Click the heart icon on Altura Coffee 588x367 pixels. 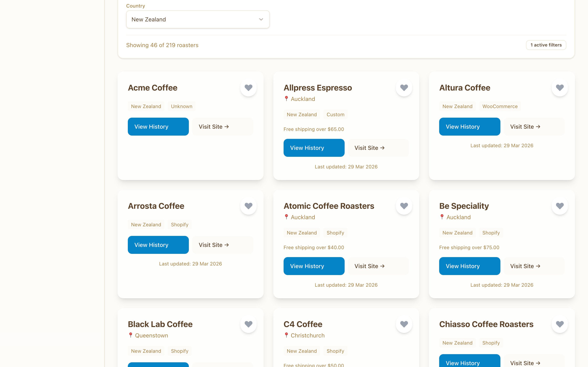tap(560, 88)
